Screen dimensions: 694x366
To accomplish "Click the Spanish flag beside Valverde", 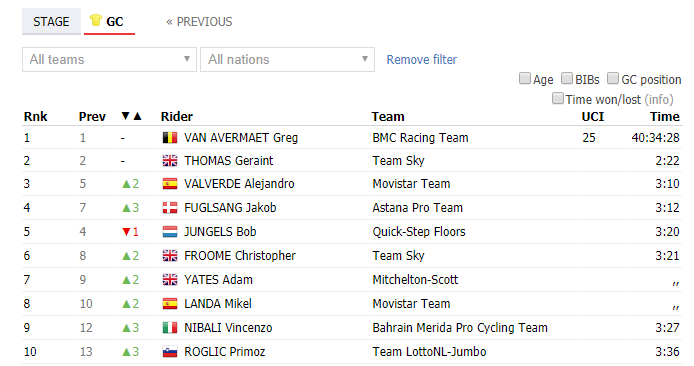I will pos(170,184).
